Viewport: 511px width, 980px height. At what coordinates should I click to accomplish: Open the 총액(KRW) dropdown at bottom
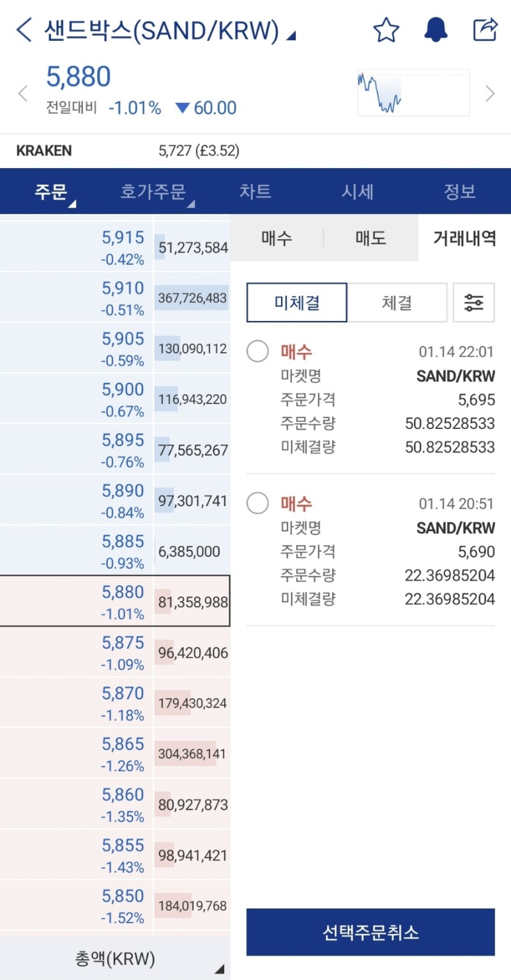pyautogui.click(x=115, y=959)
